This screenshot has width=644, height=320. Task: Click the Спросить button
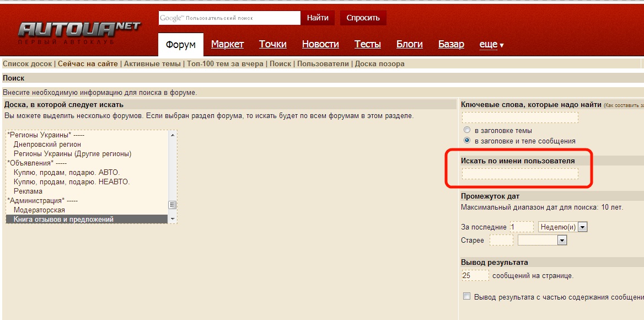(x=363, y=18)
